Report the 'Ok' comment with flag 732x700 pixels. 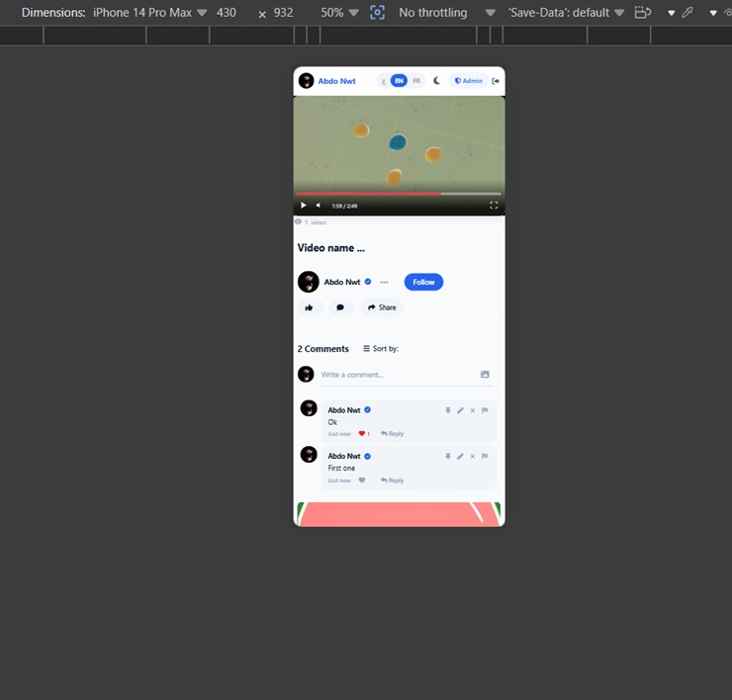pos(485,410)
